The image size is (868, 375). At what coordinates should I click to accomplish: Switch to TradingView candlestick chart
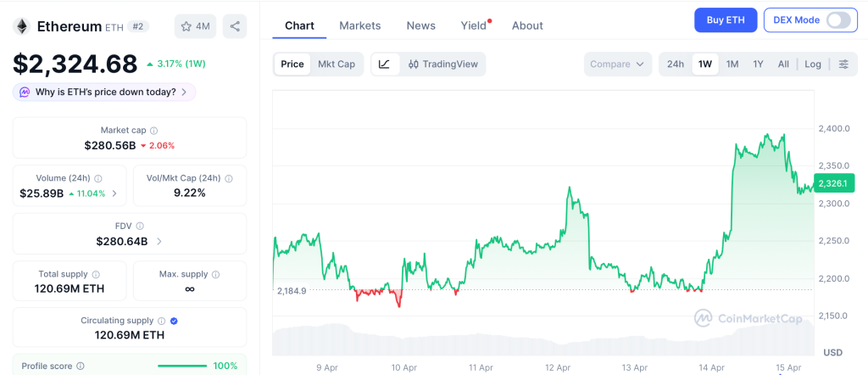(x=442, y=64)
